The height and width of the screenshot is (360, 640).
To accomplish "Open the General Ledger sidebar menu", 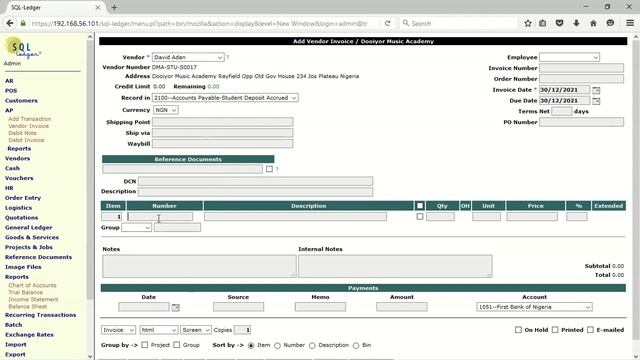I will click(29, 227).
